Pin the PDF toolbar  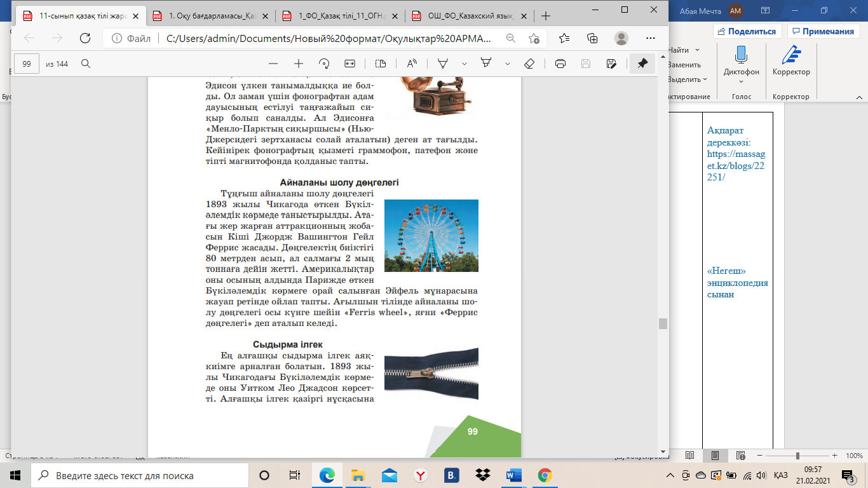(642, 64)
